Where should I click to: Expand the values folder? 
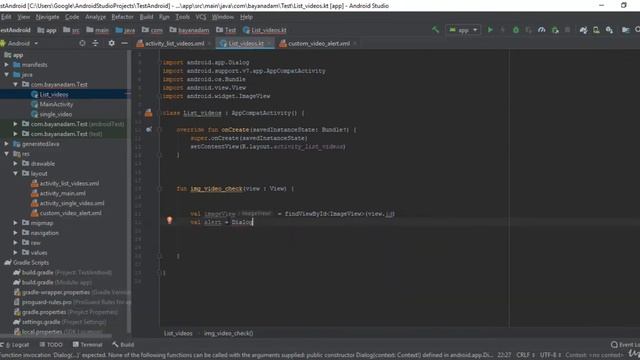[16, 253]
